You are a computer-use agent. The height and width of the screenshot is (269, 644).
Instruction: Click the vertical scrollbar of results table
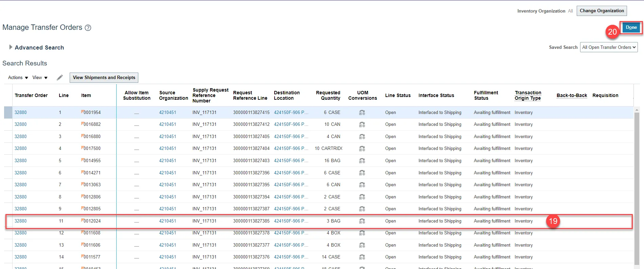click(637, 187)
